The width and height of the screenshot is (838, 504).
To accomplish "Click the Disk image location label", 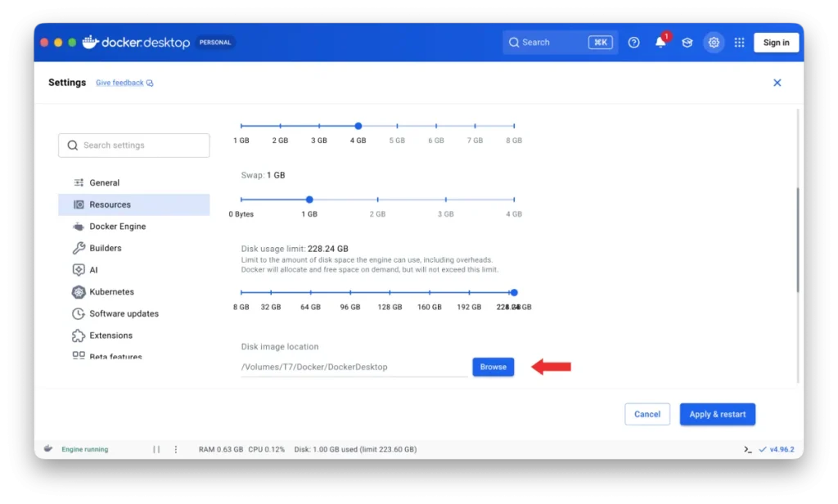I will pyautogui.click(x=280, y=346).
